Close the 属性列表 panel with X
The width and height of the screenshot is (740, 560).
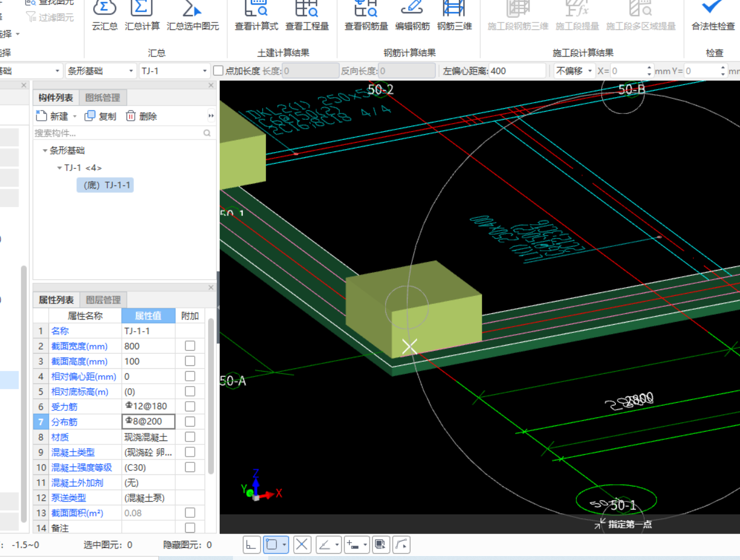click(x=211, y=287)
